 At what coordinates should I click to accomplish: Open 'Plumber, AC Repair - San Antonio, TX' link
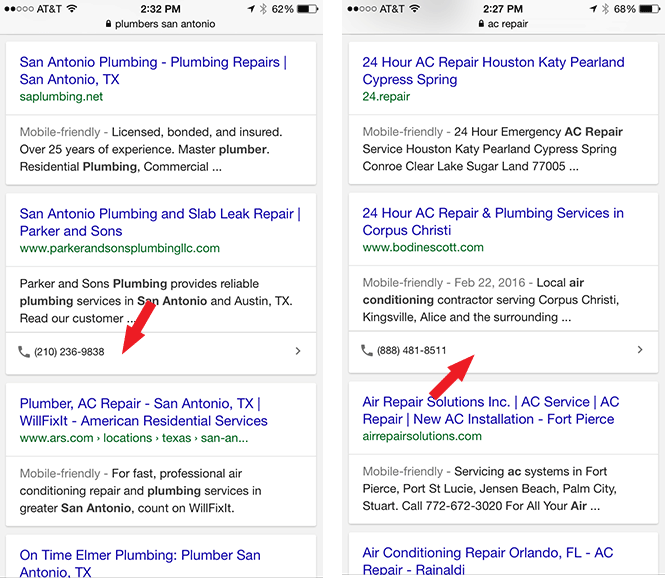144,412
